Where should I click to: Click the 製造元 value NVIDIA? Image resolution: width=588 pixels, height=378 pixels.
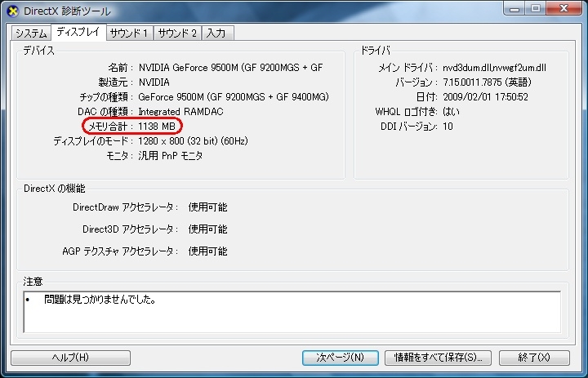(154, 82)
